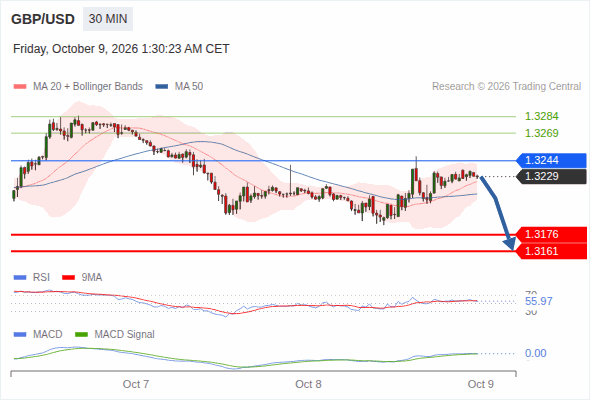
Task: Click the RSI legend label
Action: point(41,278)
